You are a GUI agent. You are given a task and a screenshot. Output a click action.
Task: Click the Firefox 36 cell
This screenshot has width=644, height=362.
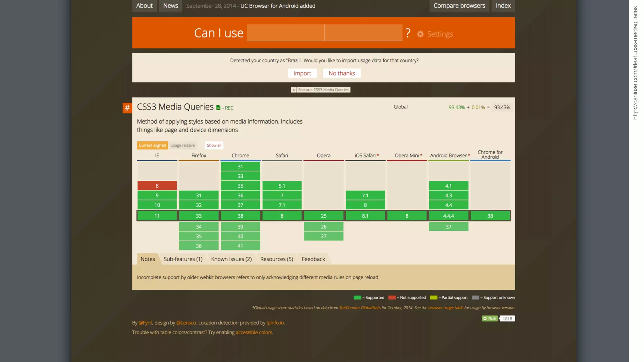[x=199, y=246]
